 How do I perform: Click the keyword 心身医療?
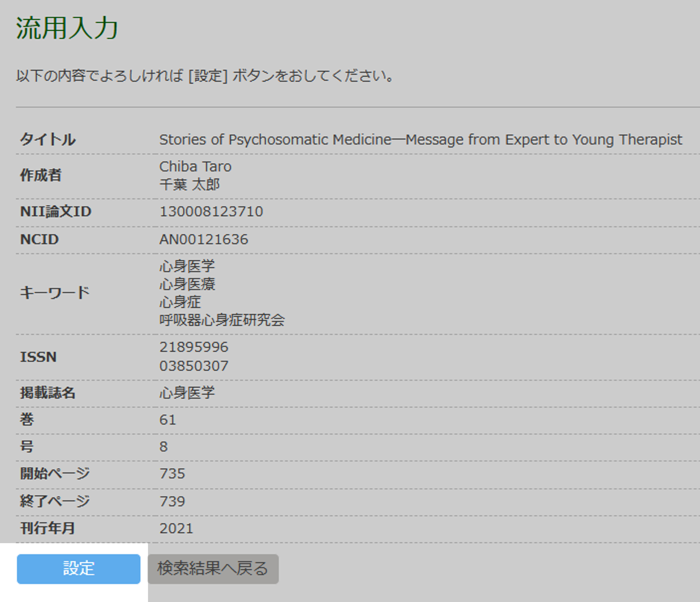tap(187, 284)
